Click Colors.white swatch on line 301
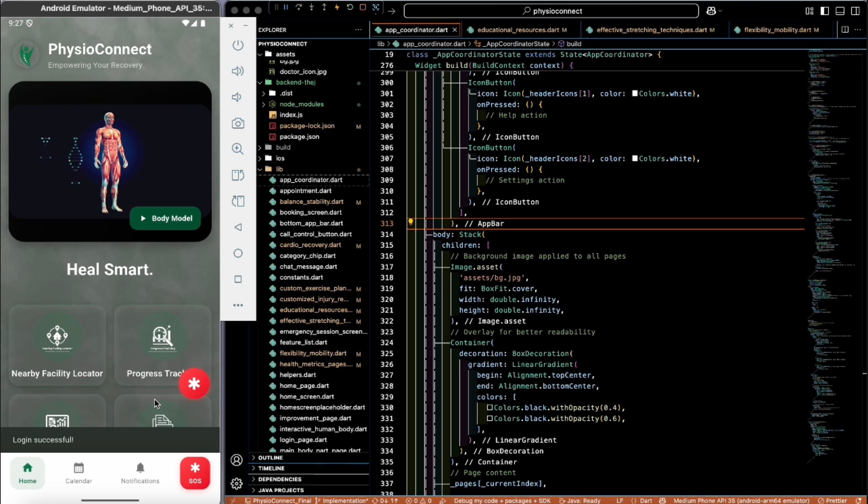Image resolution: width=868 pixels, height=504 pixels. click(x=635, y=94)
